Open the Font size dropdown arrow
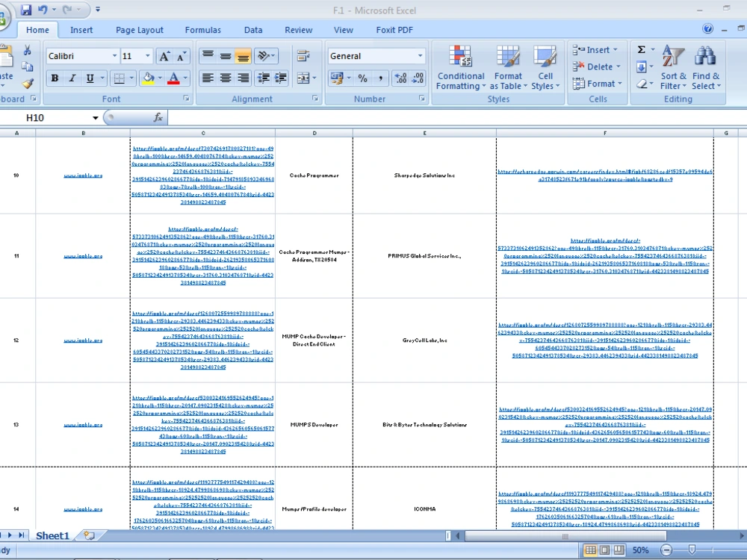 [x=147, y=56]
